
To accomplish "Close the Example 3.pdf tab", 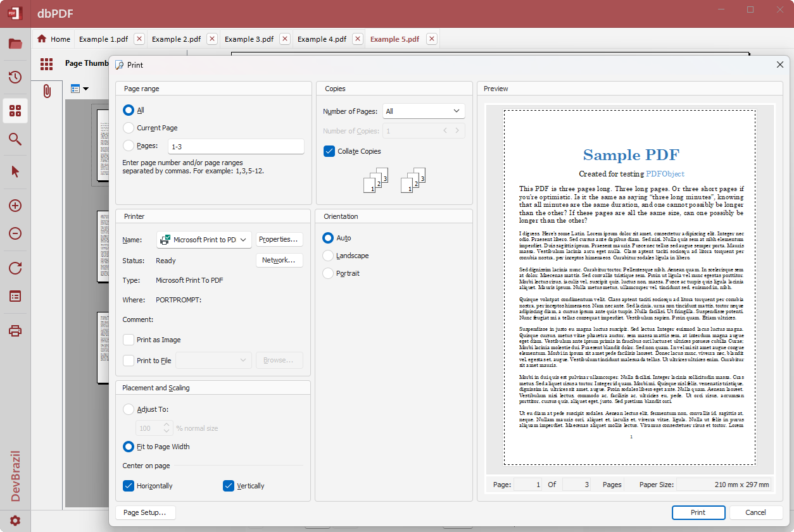I will click(285, 39).
